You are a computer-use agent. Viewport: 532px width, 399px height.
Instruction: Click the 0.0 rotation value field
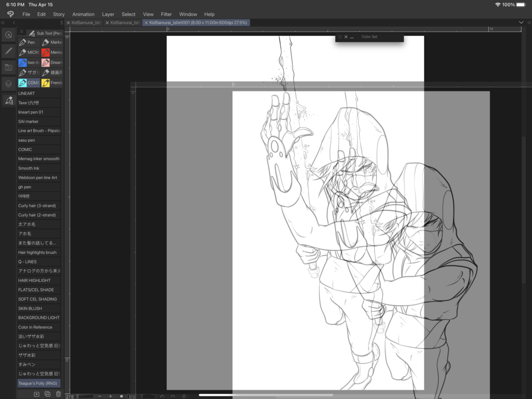[132, 397]
